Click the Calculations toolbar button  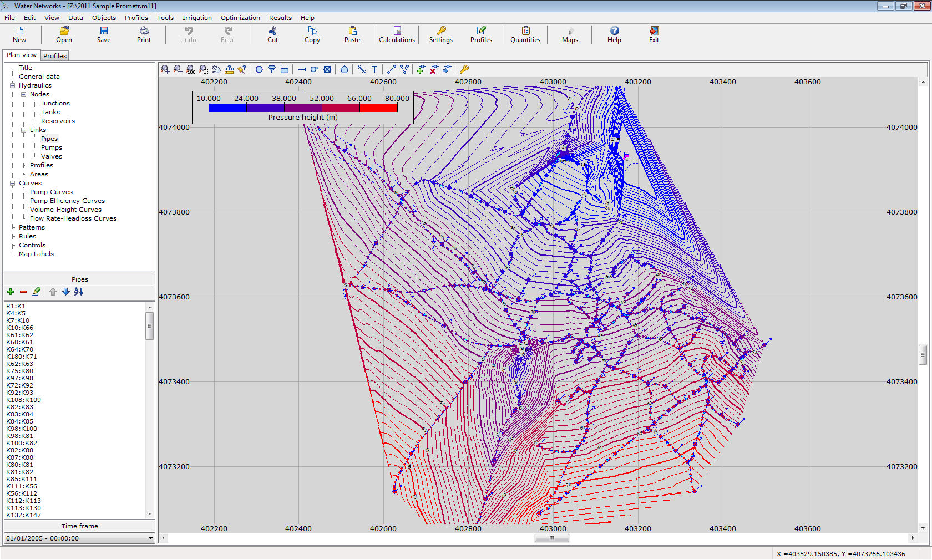coord(397,34)
